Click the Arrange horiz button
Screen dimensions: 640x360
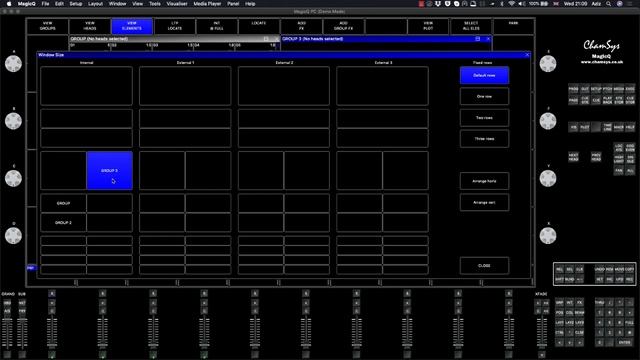point(484,181)
